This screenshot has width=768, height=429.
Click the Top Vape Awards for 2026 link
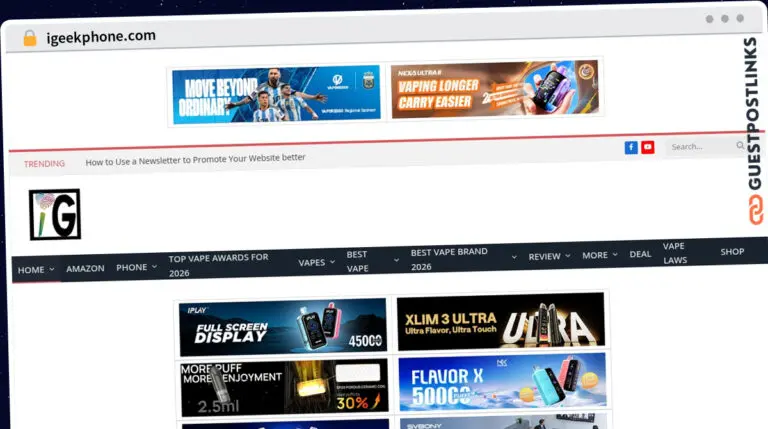[218, 265]
